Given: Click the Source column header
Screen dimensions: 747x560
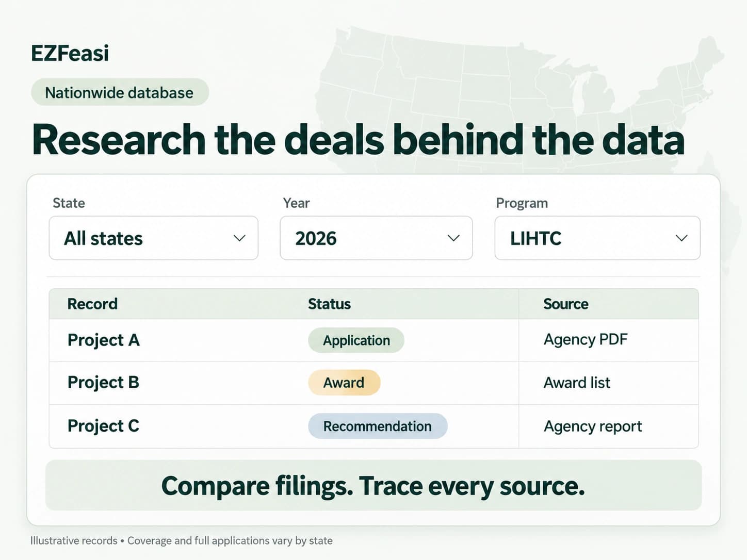Looking at the screenshot, I should point(566,304).
